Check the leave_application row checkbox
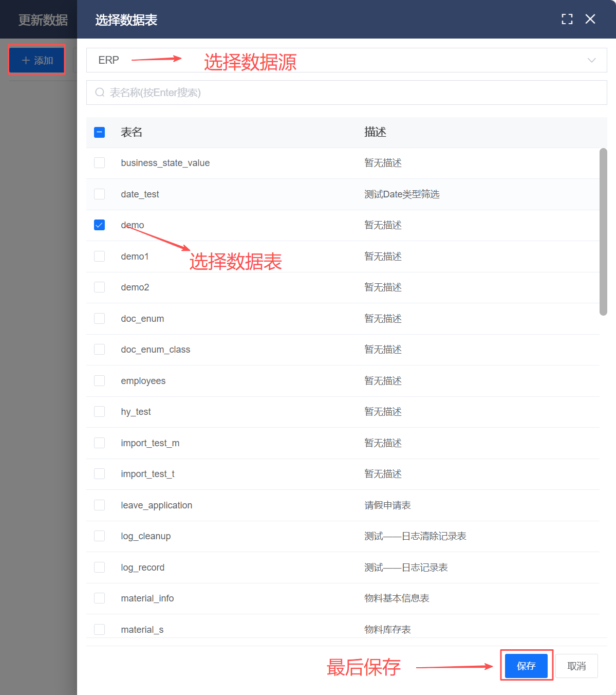 point(100,505)
